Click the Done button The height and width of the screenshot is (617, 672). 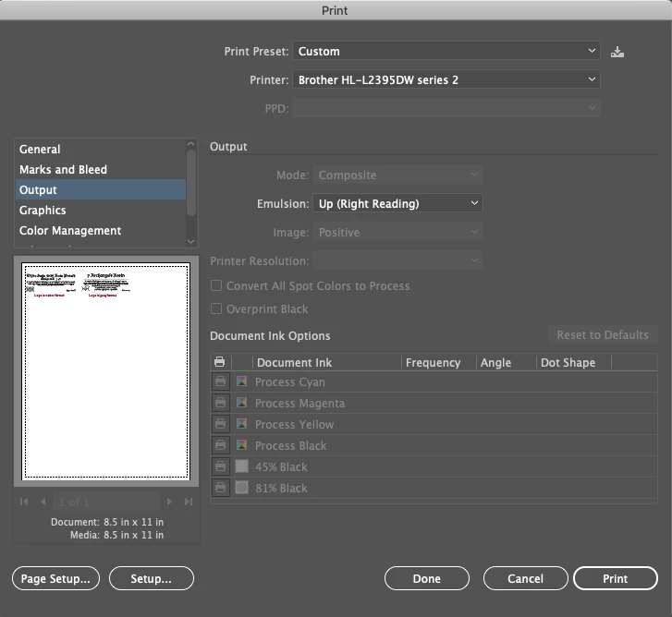(x=427, y=578)
